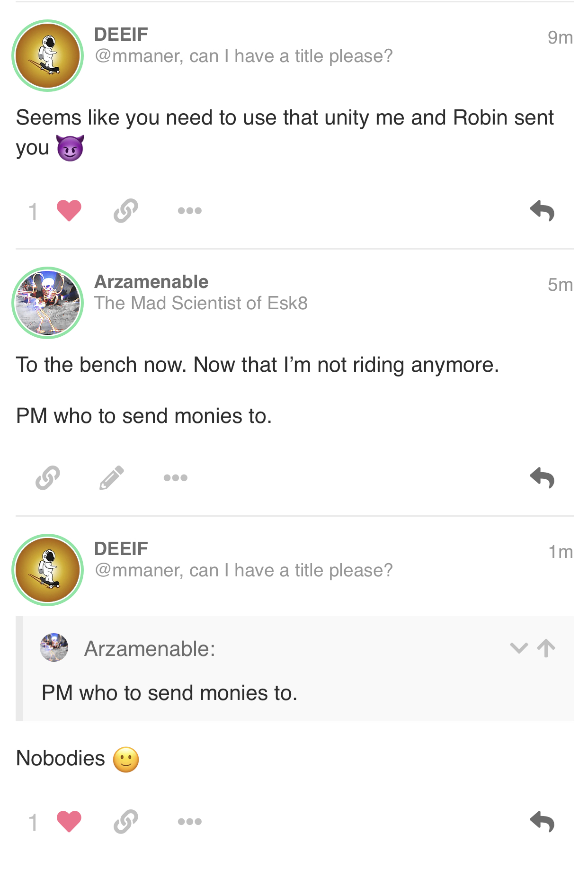The height and width of the screenshot is (870, 588).
Task: Reply to the Nobodies post
Action: click(542, 821)
